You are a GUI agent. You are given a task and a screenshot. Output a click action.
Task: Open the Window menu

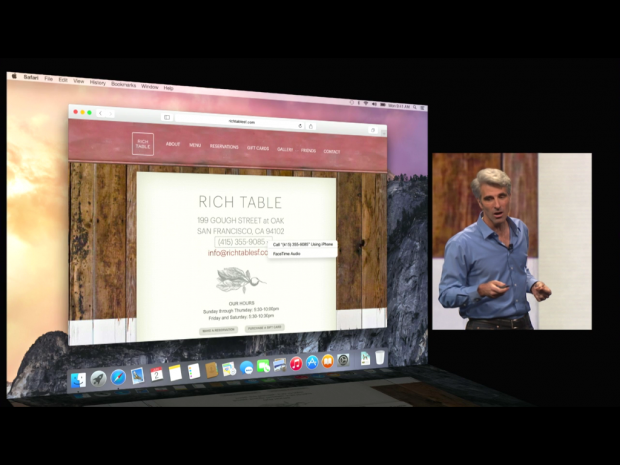pyautogui.click(x=149, y=87)
